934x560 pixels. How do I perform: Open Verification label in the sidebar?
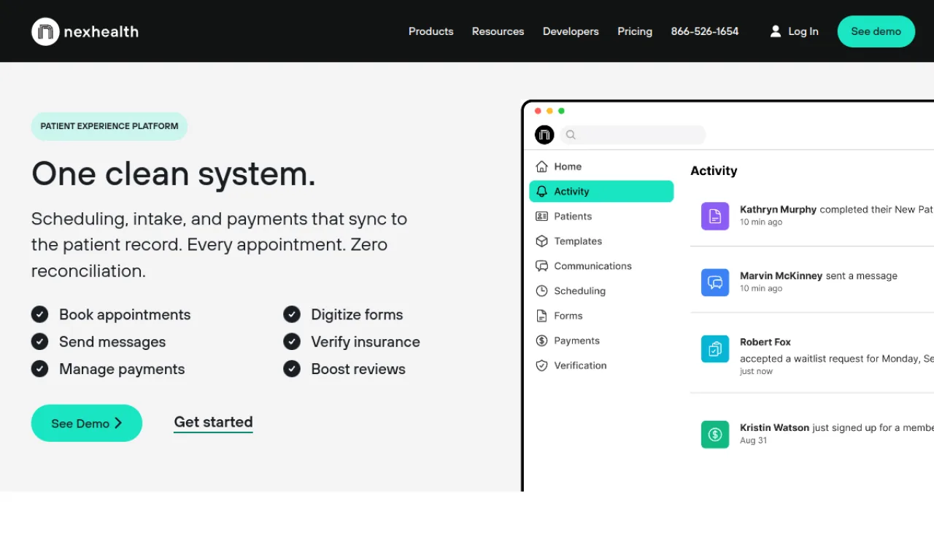coord(580,365)
